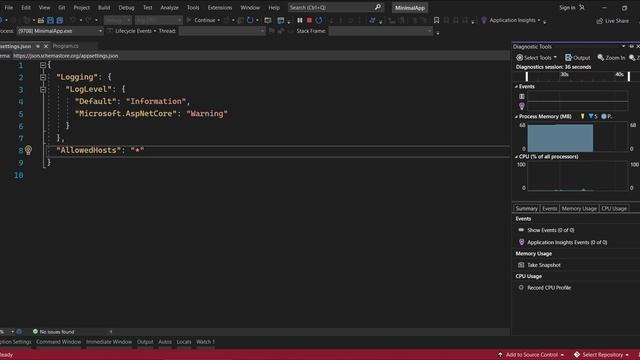Open the Git menu
The width and height of the screenshot is (640, 360).
[61, 7]
